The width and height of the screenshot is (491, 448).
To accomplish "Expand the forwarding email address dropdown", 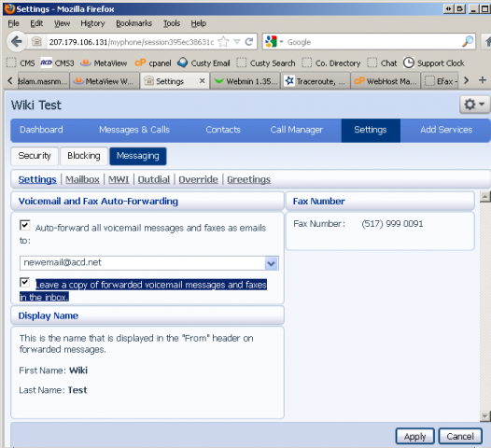I will pyautogui.click(x=272, y=263).
